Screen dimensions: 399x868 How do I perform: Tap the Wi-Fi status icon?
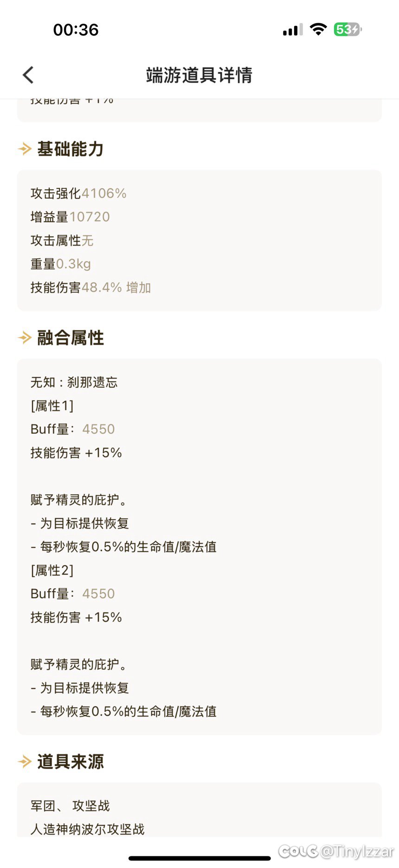(x=318, y=29)
